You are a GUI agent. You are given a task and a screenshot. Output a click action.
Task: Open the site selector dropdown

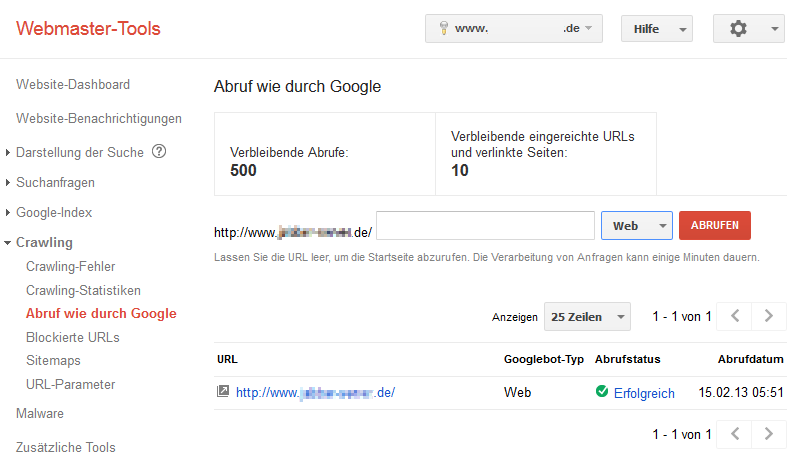pos(514,29)
